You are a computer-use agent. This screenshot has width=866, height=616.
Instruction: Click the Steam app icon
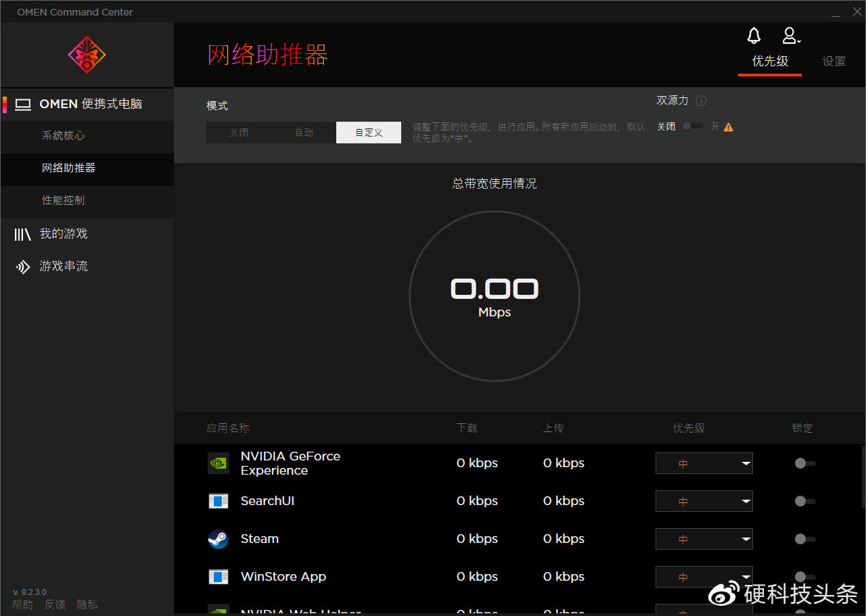[x=218, y=539]
